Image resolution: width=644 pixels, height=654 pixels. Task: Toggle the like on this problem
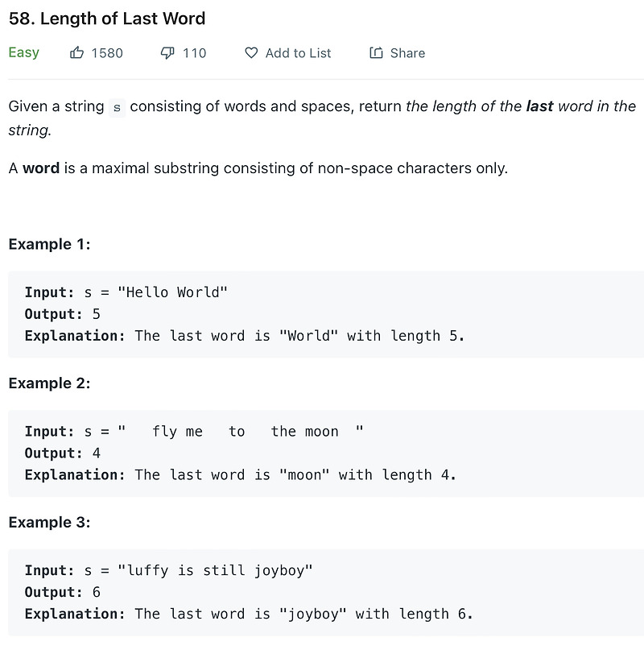(x=76, y=52)
